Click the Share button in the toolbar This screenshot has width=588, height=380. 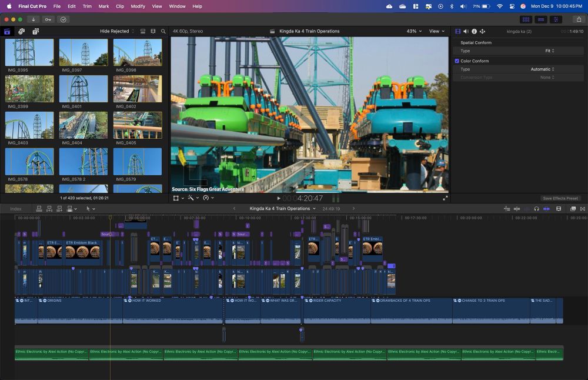click(x=579, y=19)
